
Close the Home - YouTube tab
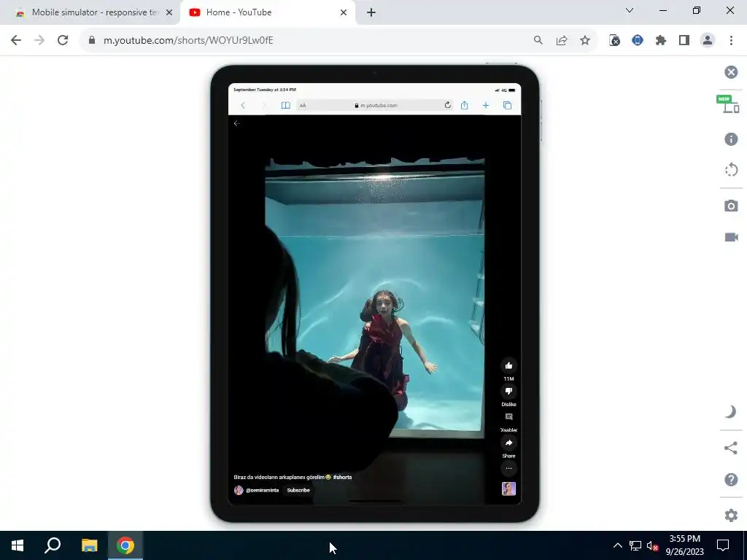[344, 12]
